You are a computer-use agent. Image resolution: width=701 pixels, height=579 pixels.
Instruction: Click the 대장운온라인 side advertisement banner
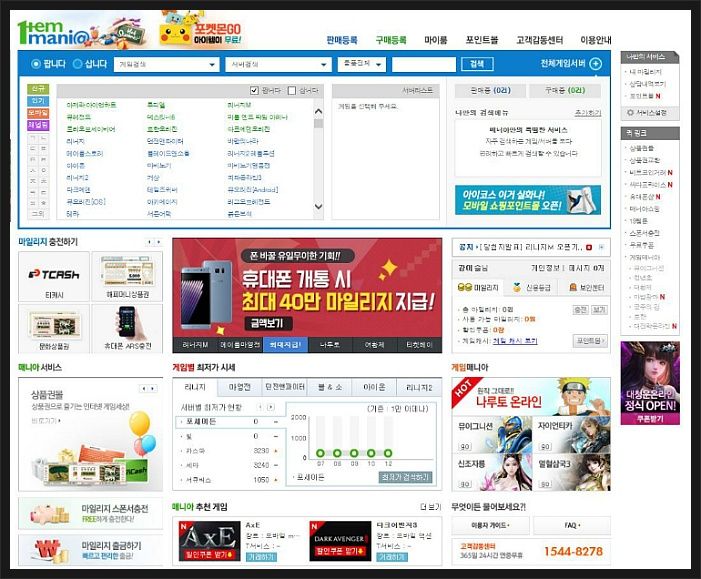[x=650, y=383]
